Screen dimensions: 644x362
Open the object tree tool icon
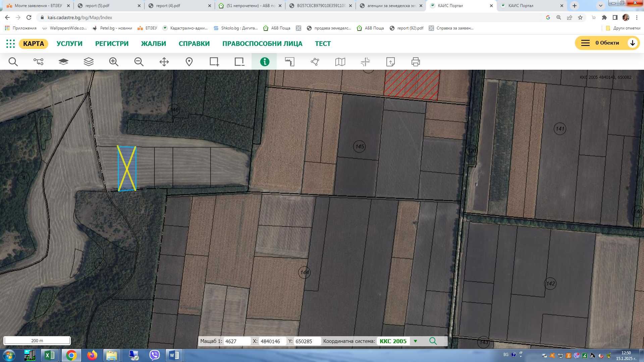click(x=38, y=62)
